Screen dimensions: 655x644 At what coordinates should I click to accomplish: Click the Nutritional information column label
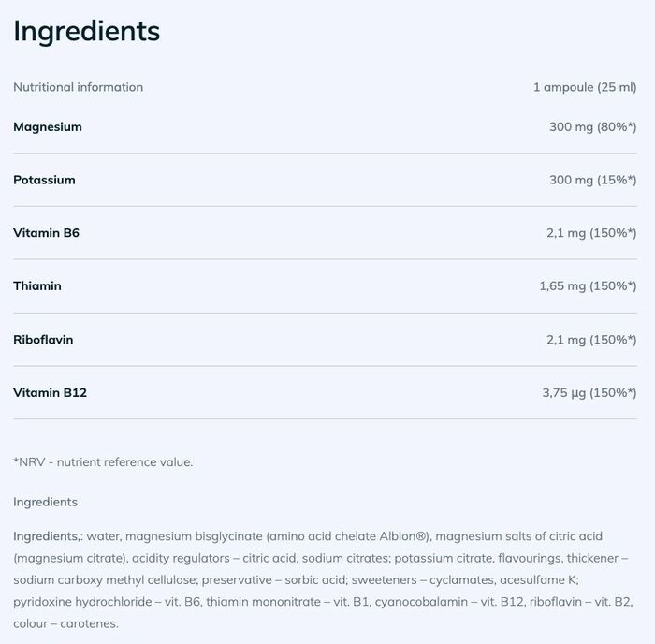pos(79,87)
